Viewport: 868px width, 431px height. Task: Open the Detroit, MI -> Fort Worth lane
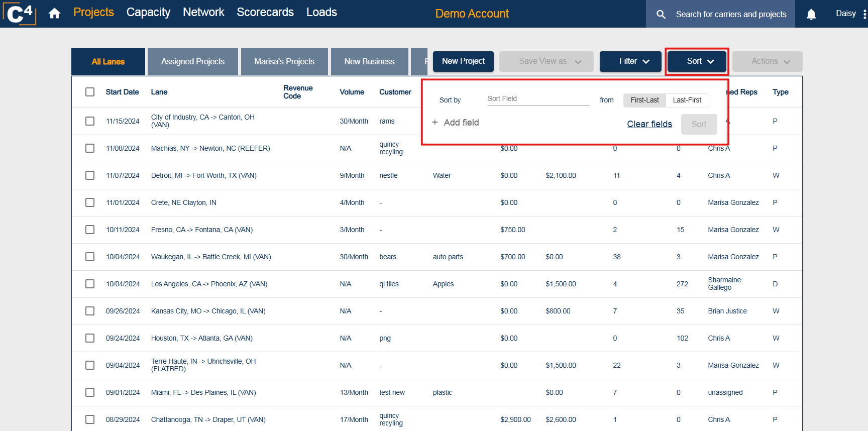pyautogui.click(x=203, y=175)
